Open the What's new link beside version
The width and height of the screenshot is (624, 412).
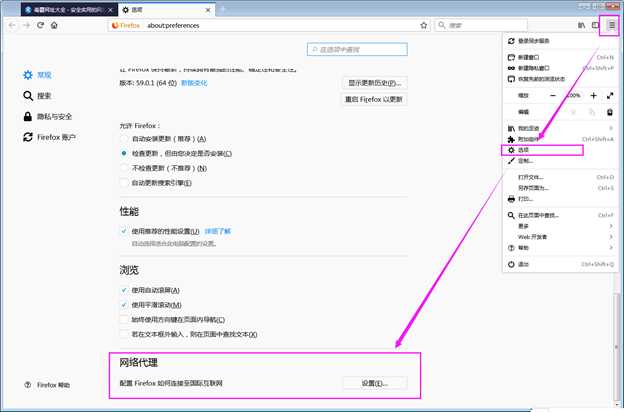194,83
